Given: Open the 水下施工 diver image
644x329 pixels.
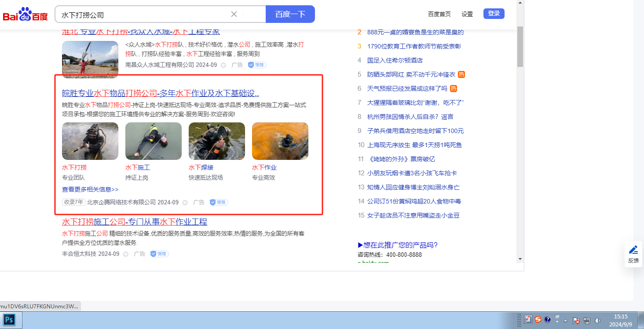Looking at the screenshot, I should pyautogui.click(x=154, y=141).
